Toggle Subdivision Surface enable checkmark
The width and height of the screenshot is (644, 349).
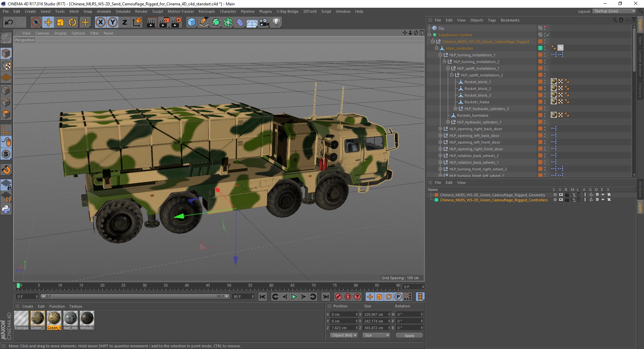(548, 35)
